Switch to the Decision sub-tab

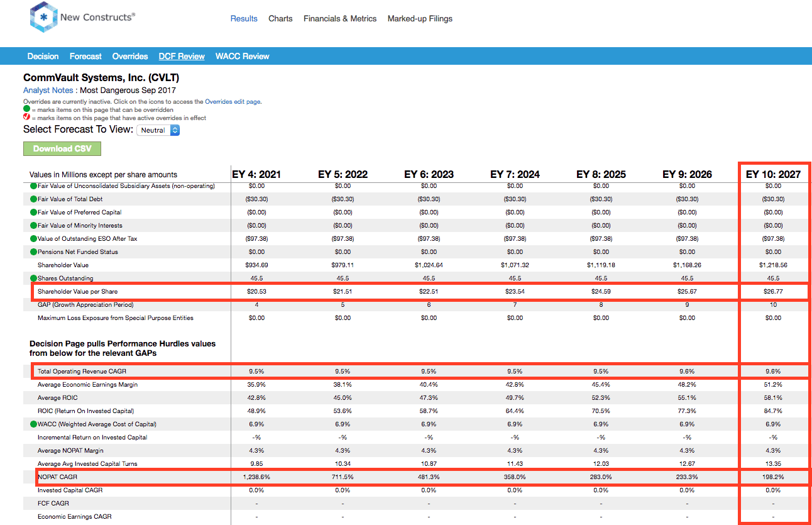tap(43, 56)
